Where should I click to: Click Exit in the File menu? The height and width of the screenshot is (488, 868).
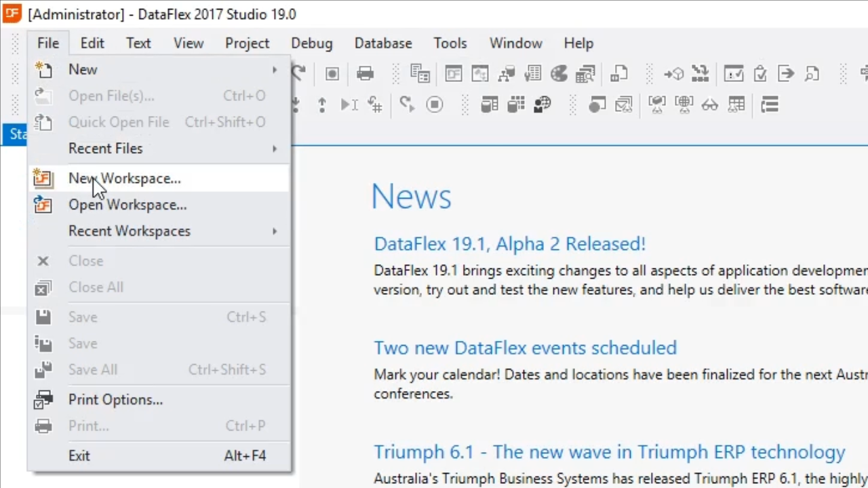pyautogui.click(x=79, y=456)
